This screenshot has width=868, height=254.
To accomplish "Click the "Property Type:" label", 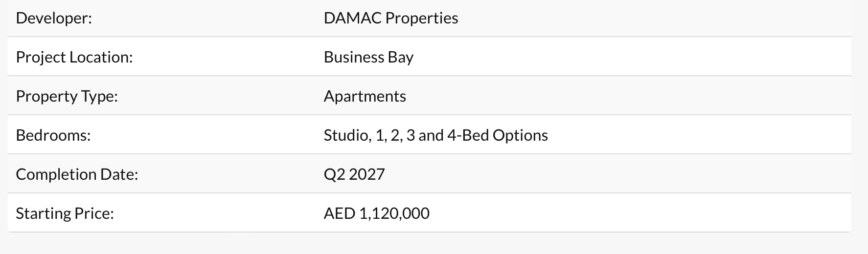I will tap(67, 96).
